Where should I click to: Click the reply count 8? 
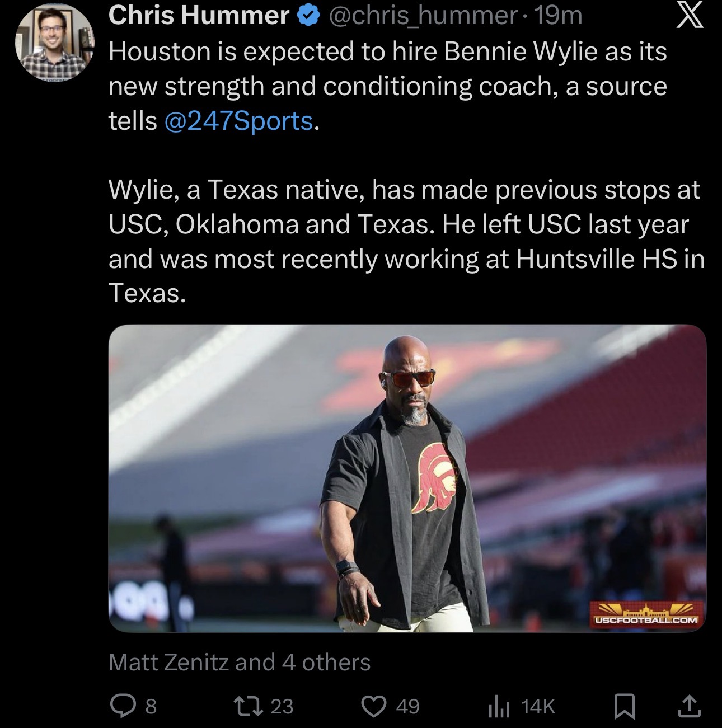point(151,707)
